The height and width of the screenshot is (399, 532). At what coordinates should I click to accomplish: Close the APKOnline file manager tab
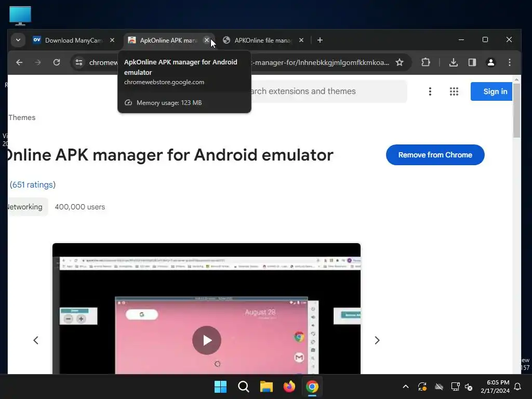coord(301,40)
